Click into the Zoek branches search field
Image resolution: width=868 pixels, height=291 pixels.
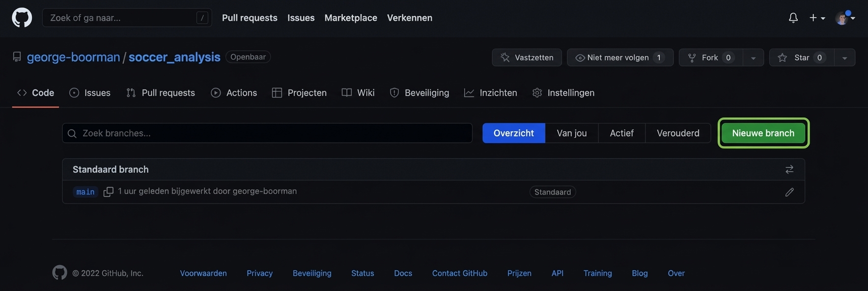(x=267, y=133)
